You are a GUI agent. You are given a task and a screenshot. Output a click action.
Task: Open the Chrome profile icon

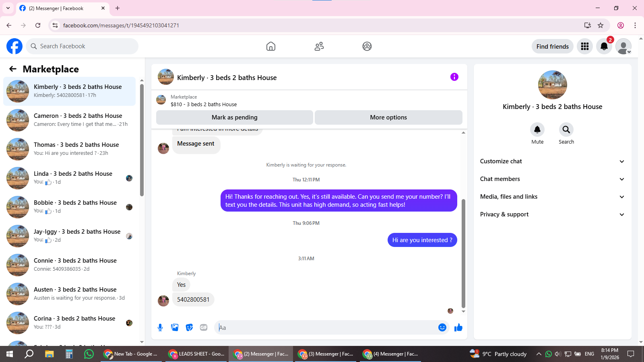pyautogui.click(x=621, y=25)
